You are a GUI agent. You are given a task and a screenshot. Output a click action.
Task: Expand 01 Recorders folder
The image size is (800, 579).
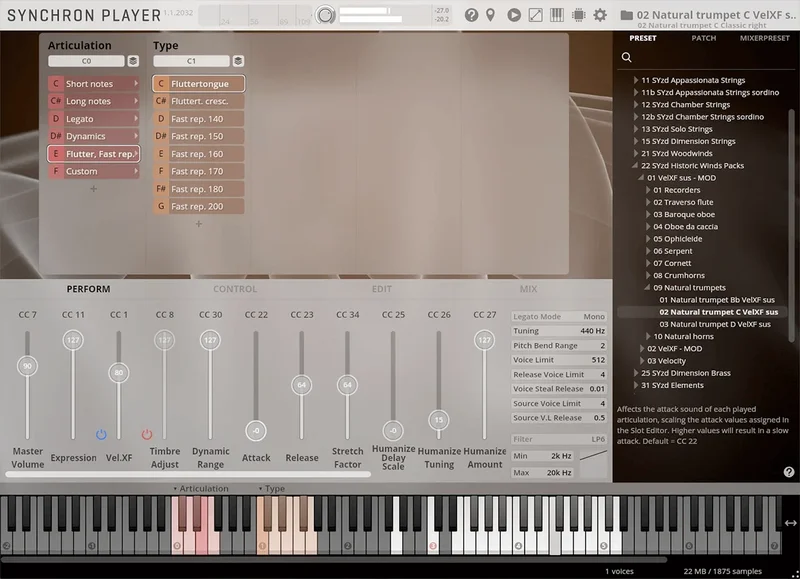[648, 190]
